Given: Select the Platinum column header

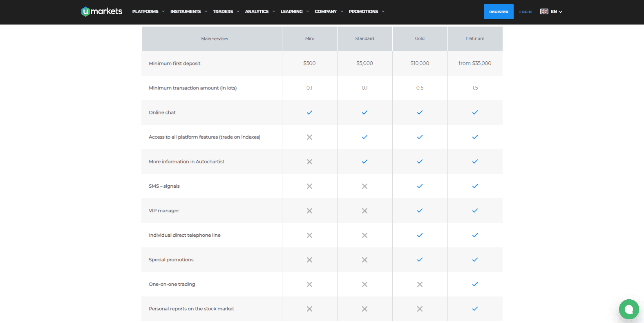Looking at the screenshot, I should tap(475, 38).
